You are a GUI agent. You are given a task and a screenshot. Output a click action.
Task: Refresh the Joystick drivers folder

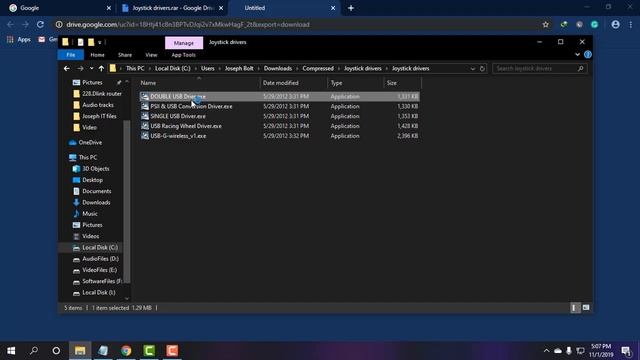pos(482,69)
